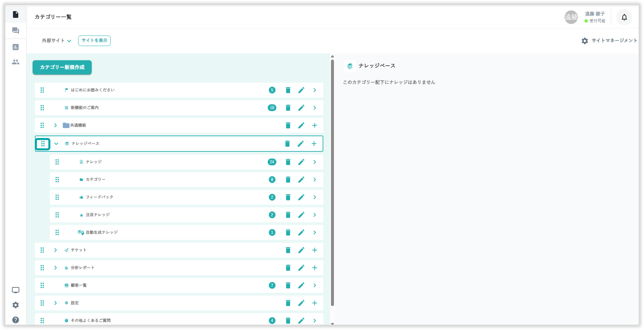The width and height of the screenshot is (644, 330).
Task: Open the 外部サイト dropdown
Action: (x=56, y=41)
